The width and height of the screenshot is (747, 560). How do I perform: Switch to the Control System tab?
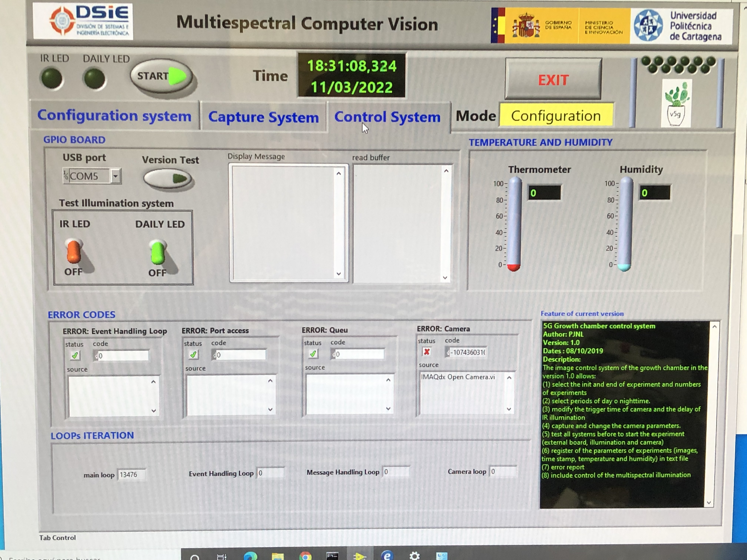pyautogui.click(x=387, y=117)
